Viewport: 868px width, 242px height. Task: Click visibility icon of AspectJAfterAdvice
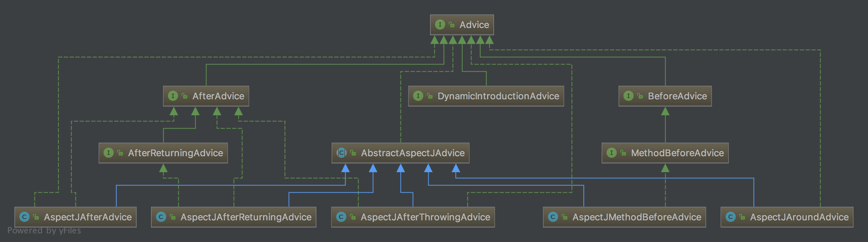(36, 217)
